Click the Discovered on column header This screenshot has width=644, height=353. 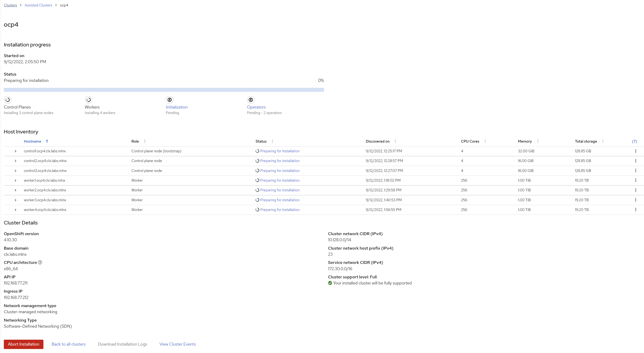(377, 141)
